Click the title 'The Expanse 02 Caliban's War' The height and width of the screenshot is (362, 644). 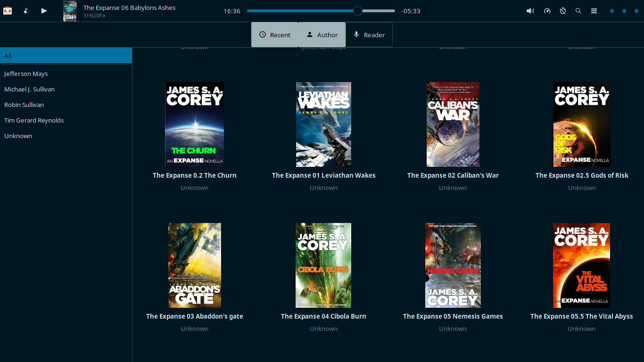click(453, 175)
